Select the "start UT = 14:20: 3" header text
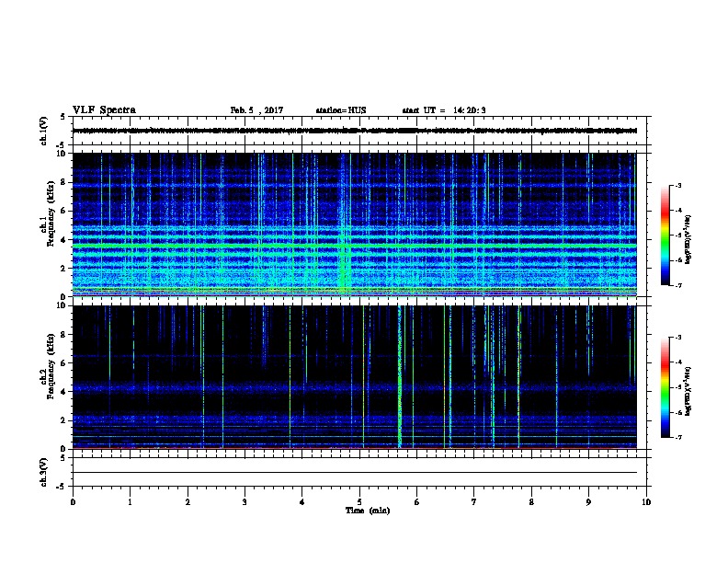The width and height of the screenshot is (728, 563). (444, 110)
